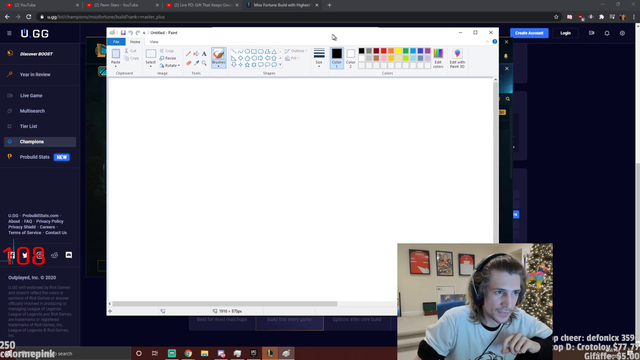Open File Explorer from the taskbar
Viewport: 640px width, 360px height.
tap(204, 353)
